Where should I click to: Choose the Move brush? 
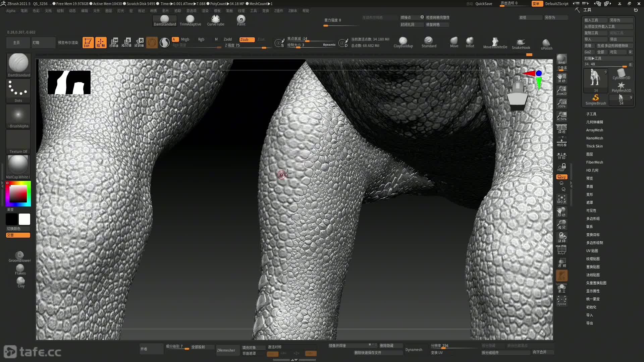coord(454,42)
